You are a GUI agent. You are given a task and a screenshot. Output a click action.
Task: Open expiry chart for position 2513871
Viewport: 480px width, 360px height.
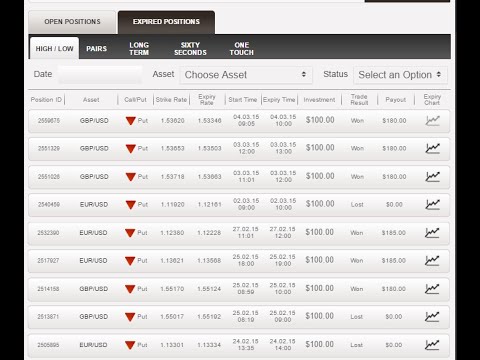[x=432, y=316]
